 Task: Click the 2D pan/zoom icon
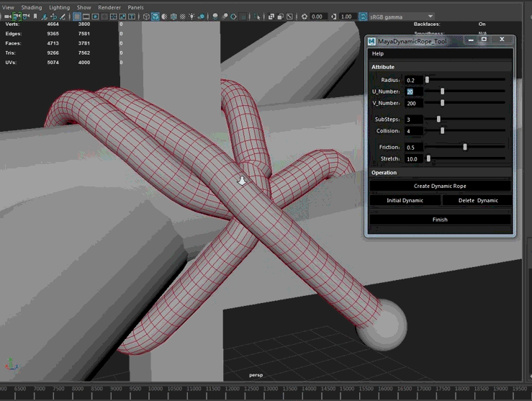[53, 17]
